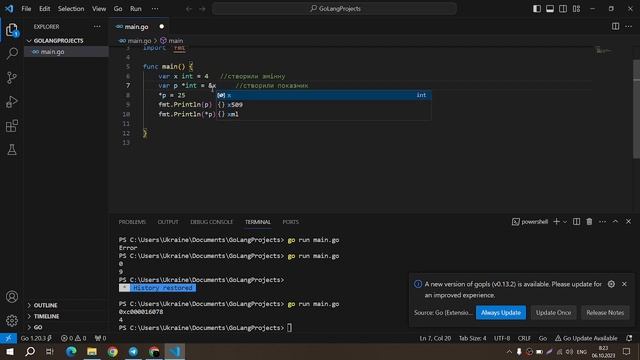This screenshot has height=360, width=640.
Task: Open terminal panel more actions ellipsis
Action: [602, 222]
